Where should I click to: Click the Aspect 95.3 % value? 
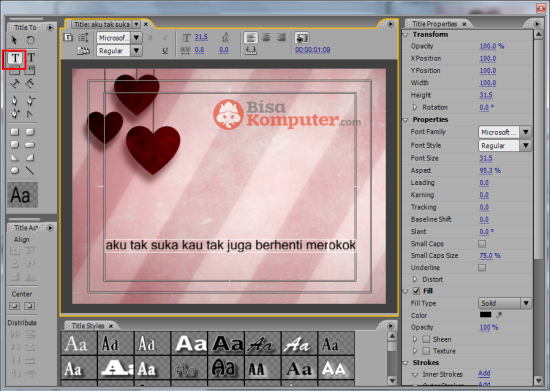click(490, 170)
